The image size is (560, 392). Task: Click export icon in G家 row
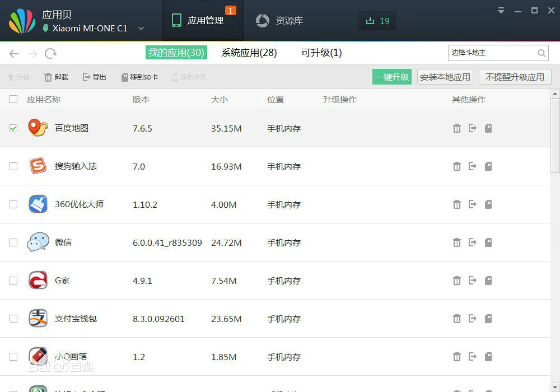pyautogui.click(x=473, y=281)
